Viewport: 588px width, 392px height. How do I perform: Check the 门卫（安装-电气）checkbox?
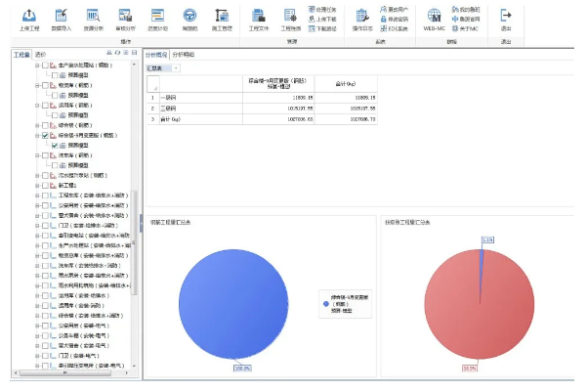coord(45,356)
